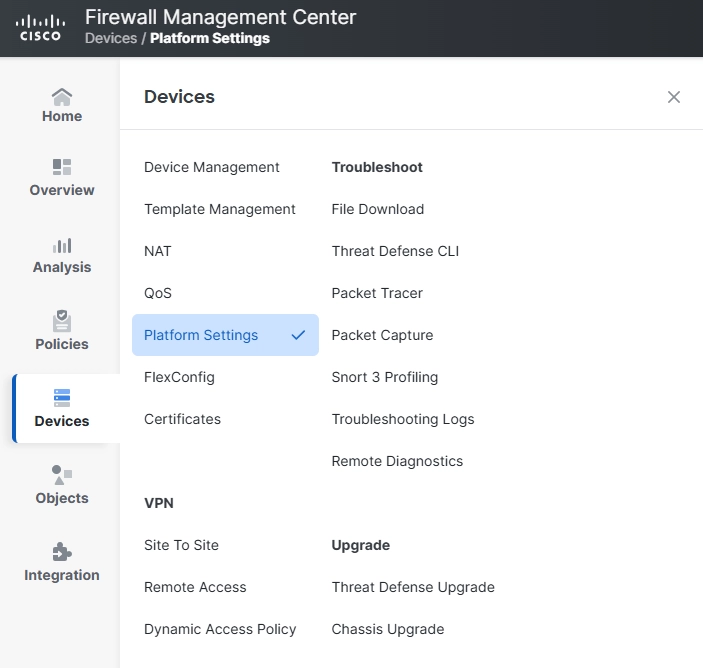Image resolution: width=703 pixels, height=668 pixels.
Task: Select Platform Settings menu item
Action: (225, 335)
